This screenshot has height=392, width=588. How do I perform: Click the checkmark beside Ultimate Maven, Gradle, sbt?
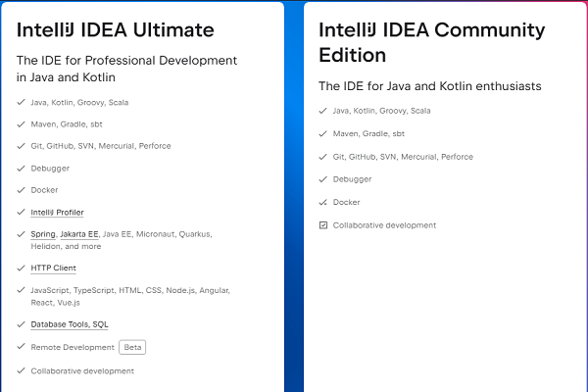21,124
